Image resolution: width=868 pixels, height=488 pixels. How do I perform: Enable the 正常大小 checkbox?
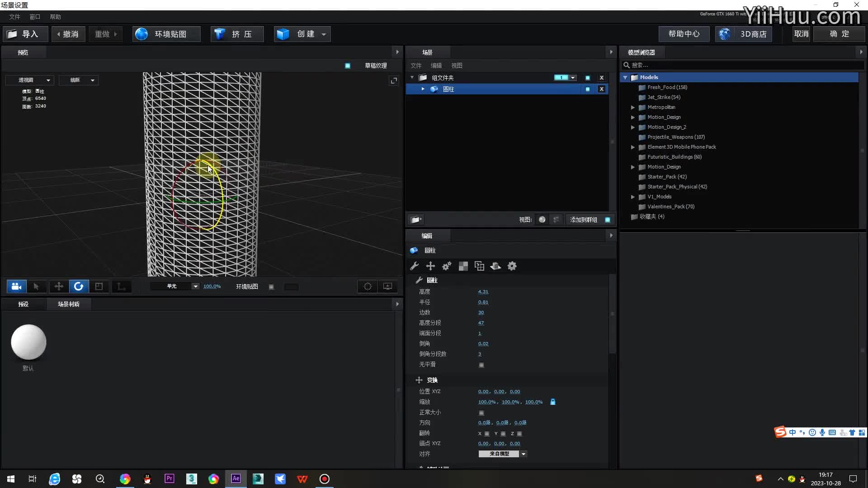coord(481,413)
